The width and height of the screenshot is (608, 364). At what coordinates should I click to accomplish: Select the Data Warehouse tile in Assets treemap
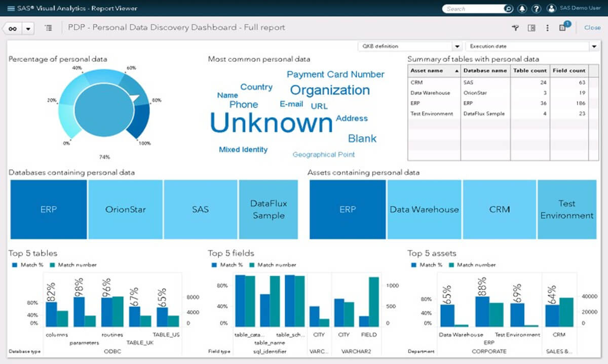pos(424,209)
